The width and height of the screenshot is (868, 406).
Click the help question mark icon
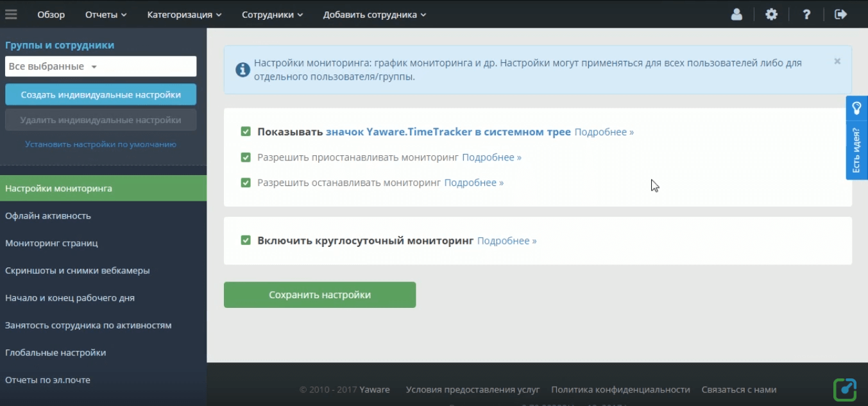[806, 14]
